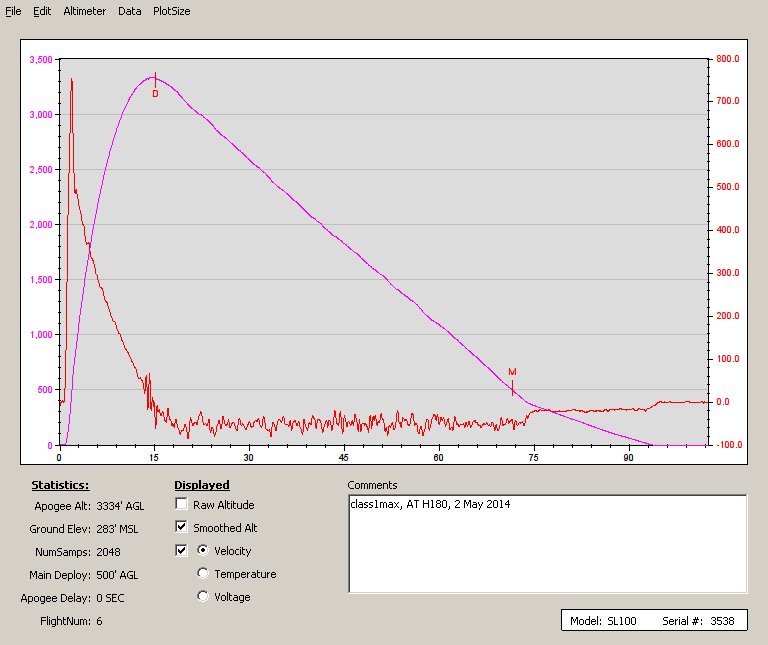Uncheck the Smoothed Alt checkbox
Viewport: 768px width, 645px height.
(x=181, y=527)
